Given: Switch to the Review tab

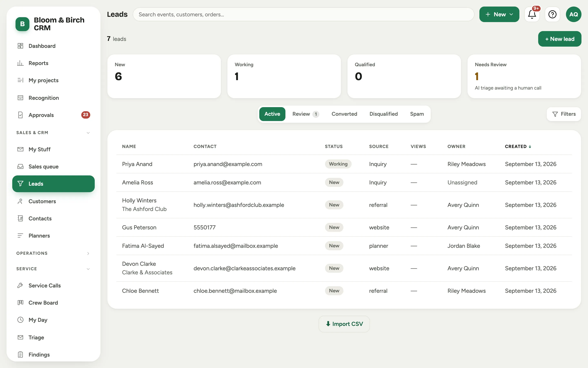Looking at the screenshot, I should (306, 114).
